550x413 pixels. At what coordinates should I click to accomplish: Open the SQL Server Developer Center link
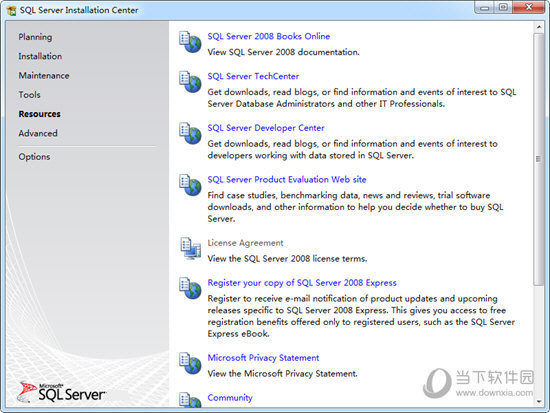pos(266,128)
